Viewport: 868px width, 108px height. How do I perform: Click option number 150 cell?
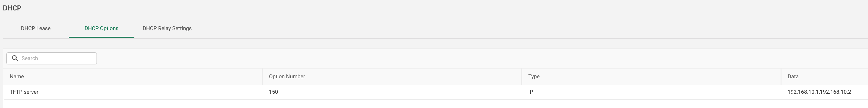[x=273, y=92]
